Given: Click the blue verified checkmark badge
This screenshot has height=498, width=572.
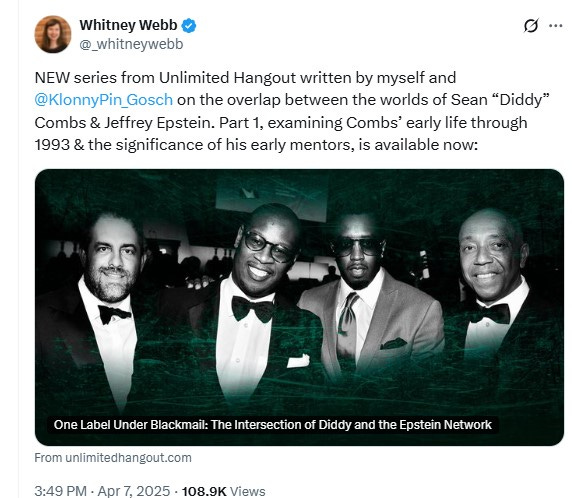Looking at the screenshot, I should pyautogui.click(x=189, y=26).
